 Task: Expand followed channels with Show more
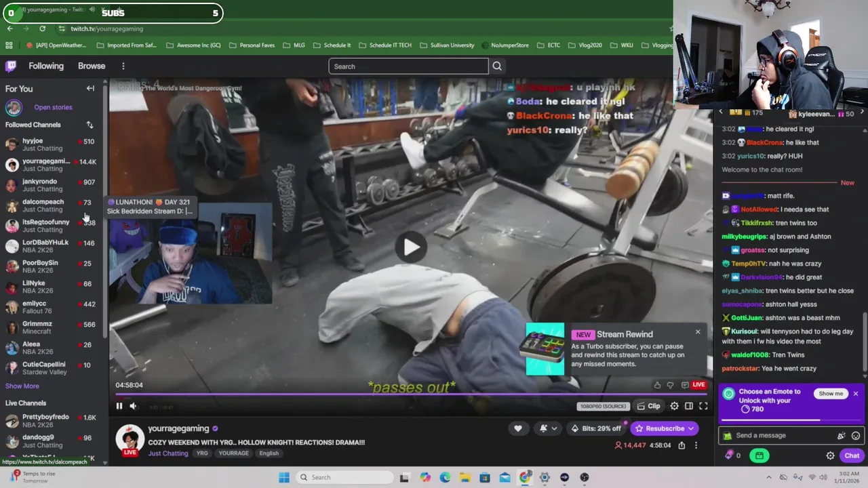(x=22, y=386)
